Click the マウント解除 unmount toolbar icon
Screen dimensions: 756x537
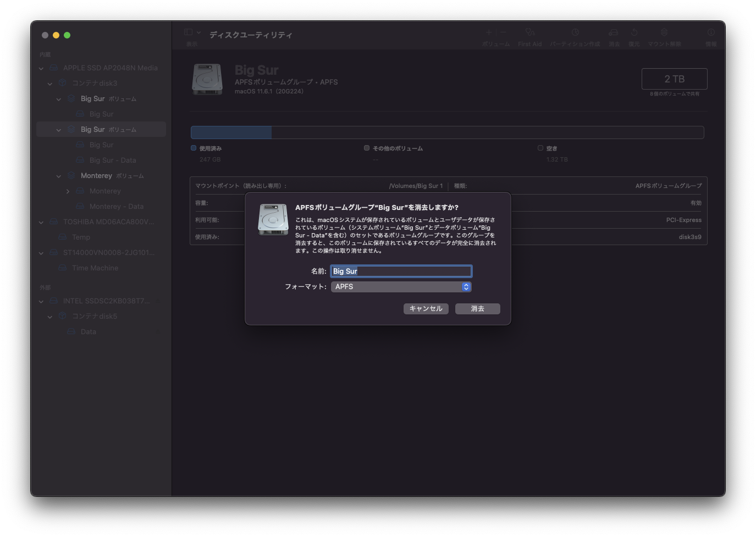pyautogui.click(x=664, y=32)
